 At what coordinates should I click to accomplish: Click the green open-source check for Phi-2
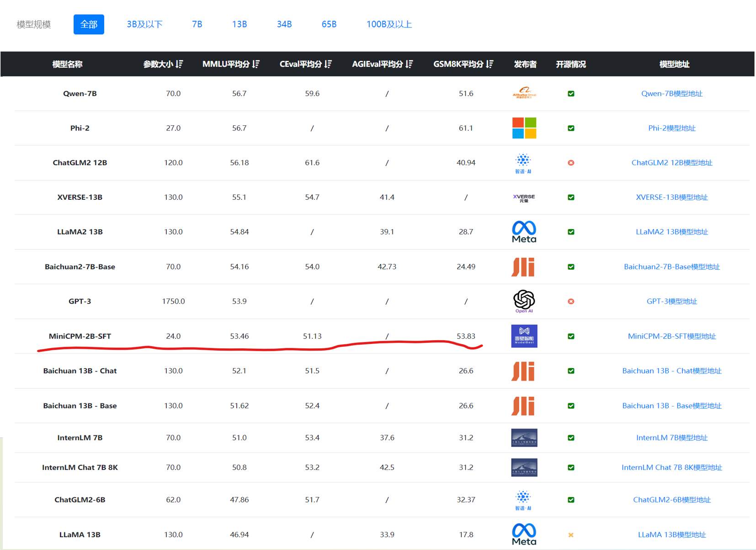(x=571, y=128)
